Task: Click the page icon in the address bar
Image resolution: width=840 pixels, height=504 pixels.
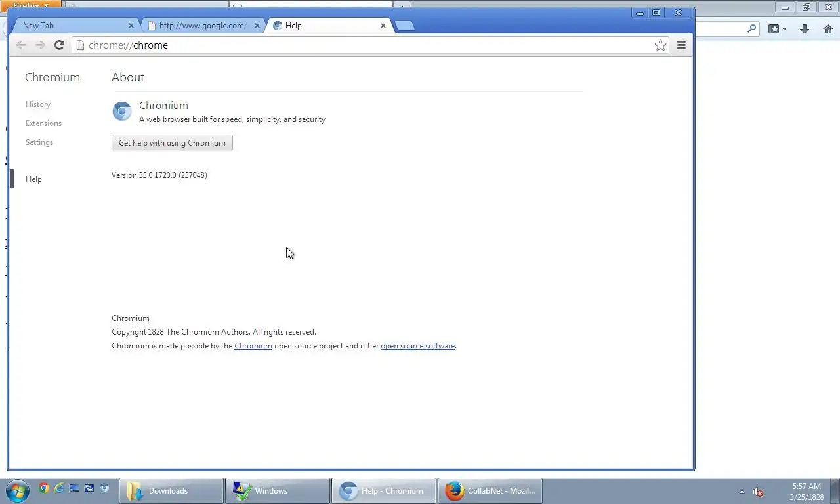Action: point(80,45)
